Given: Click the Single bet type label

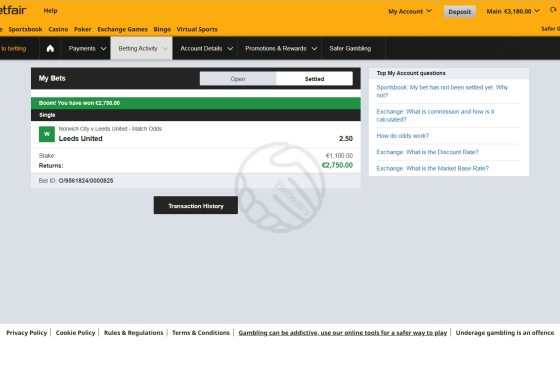Looking at the screenshot, I should [47, 115].
